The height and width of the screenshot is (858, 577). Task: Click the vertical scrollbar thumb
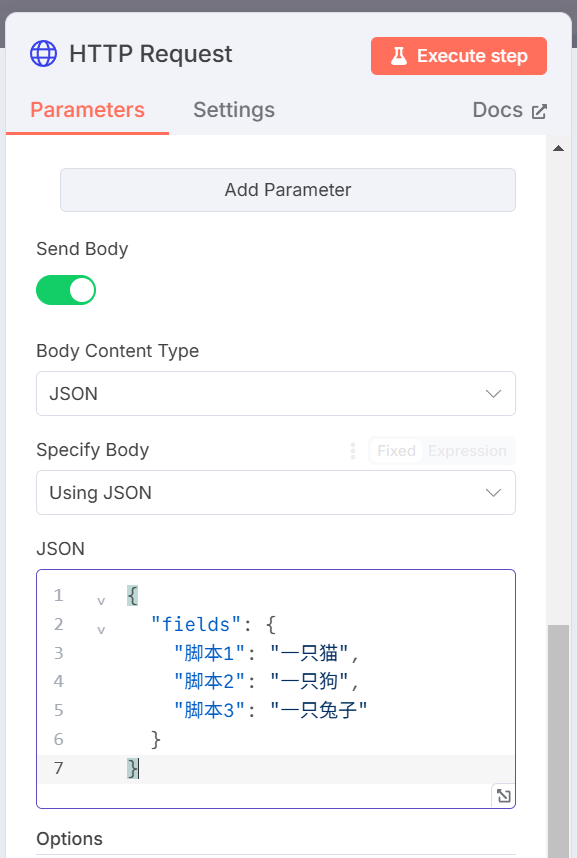click(x=558, y=741)
